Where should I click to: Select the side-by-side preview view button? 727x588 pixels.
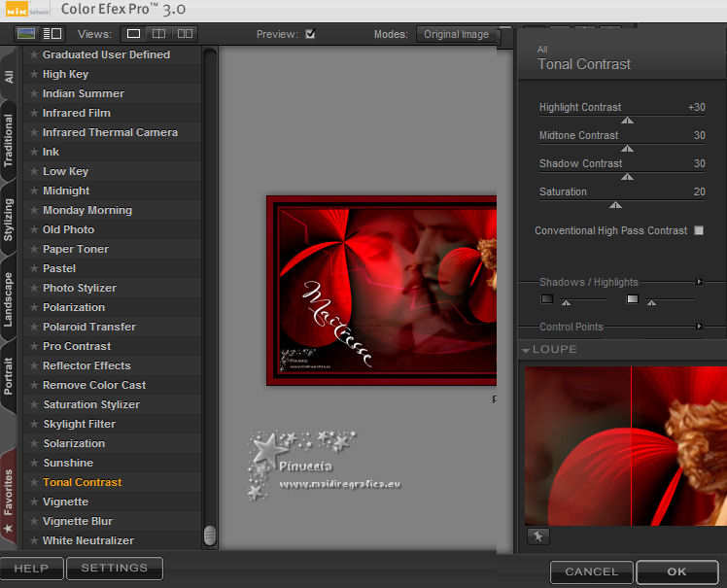click(185, 33)
